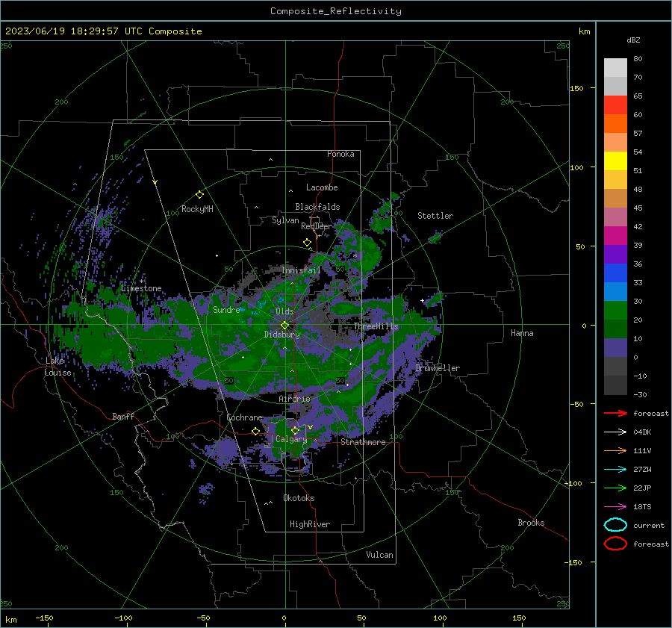Click the white 04DK arrow legend icon
The width and height of the screenshot is (672, 628).
tap(615, 432)
